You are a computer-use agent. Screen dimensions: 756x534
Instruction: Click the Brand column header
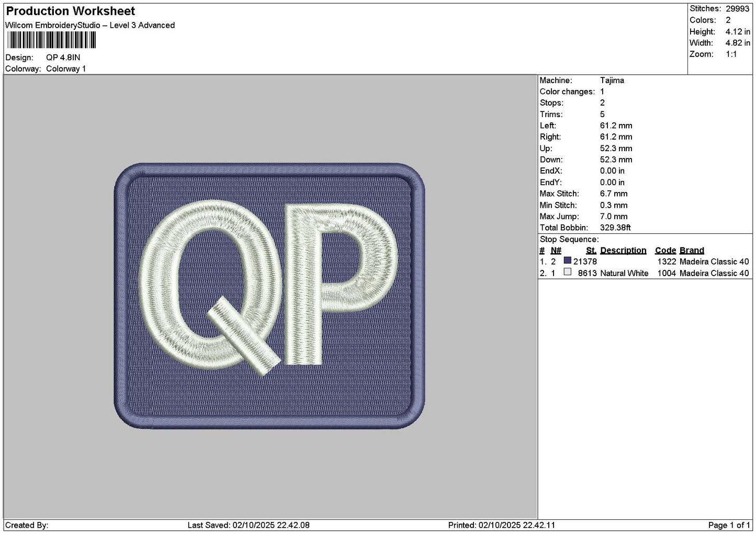click(x=692, y=250)
